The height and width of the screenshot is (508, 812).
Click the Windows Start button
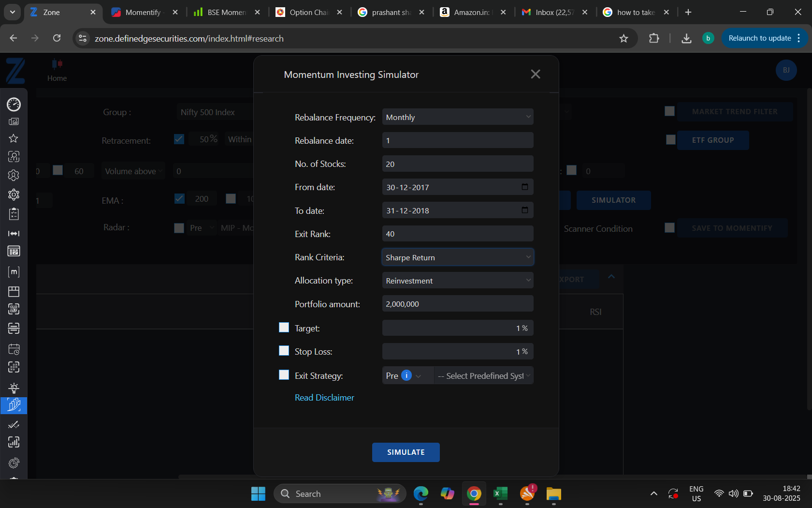click(x=258, y=493)
